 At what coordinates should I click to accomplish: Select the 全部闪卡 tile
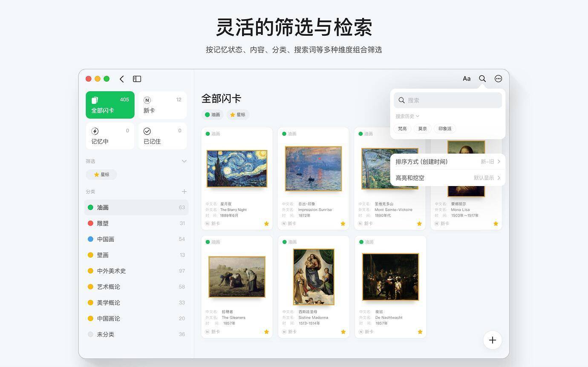pyautogui.click(x=110, y=105)
